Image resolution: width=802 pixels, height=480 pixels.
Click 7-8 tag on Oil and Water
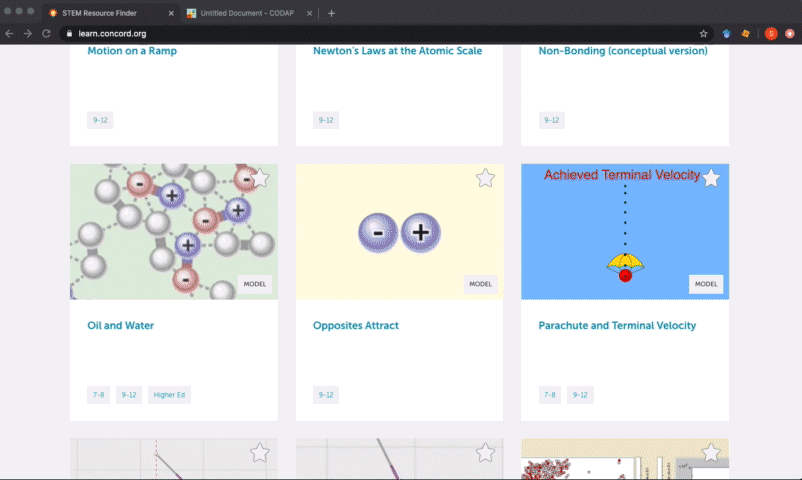(x=98, y=395)
